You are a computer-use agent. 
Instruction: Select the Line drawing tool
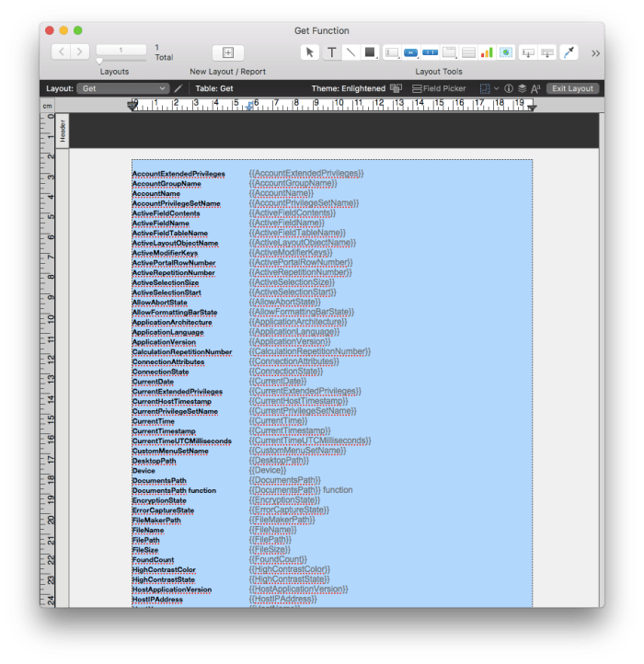pos(350,52)
